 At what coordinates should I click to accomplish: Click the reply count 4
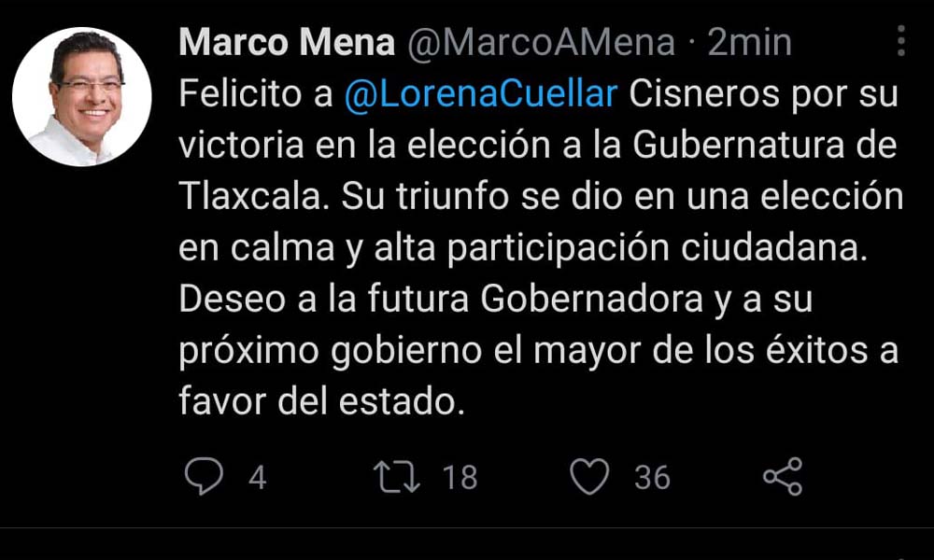coord(257,478)
